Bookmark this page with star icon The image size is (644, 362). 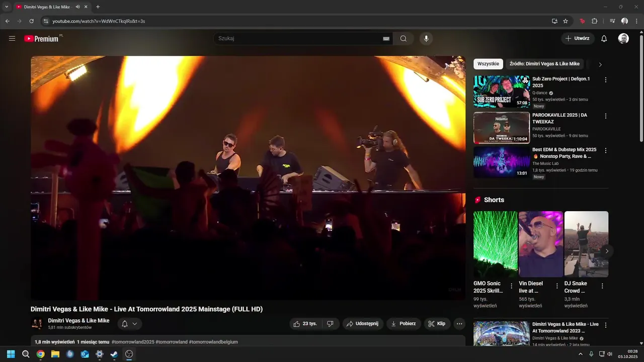click(x=566, y=21)
